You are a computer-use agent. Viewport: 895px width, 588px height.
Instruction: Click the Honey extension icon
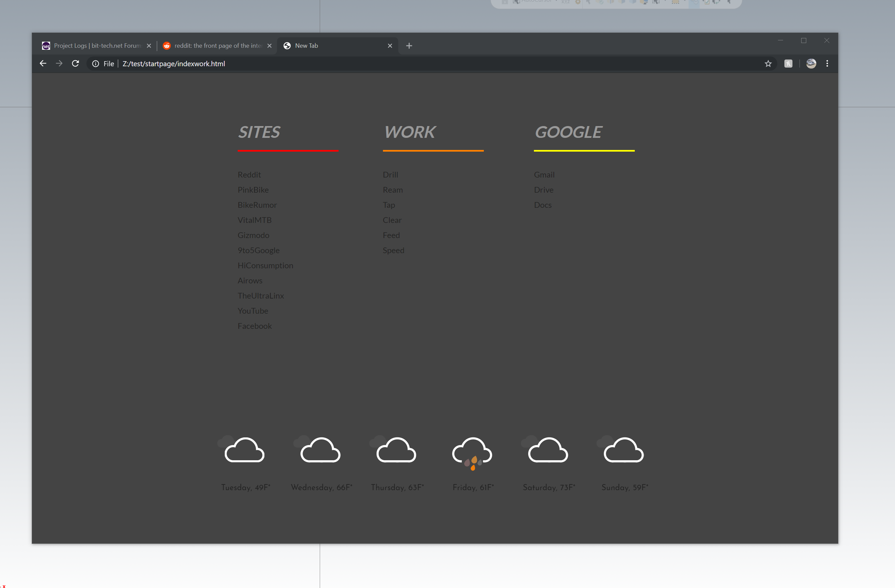click(x=788, y=63)
